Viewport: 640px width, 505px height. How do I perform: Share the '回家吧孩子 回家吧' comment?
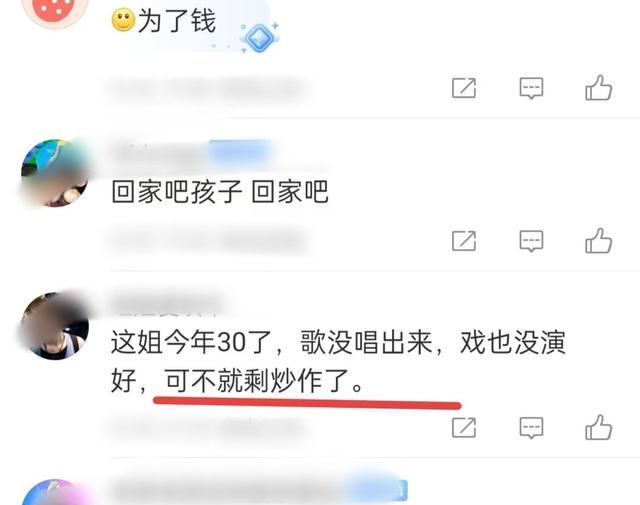(x=464, y=241)
